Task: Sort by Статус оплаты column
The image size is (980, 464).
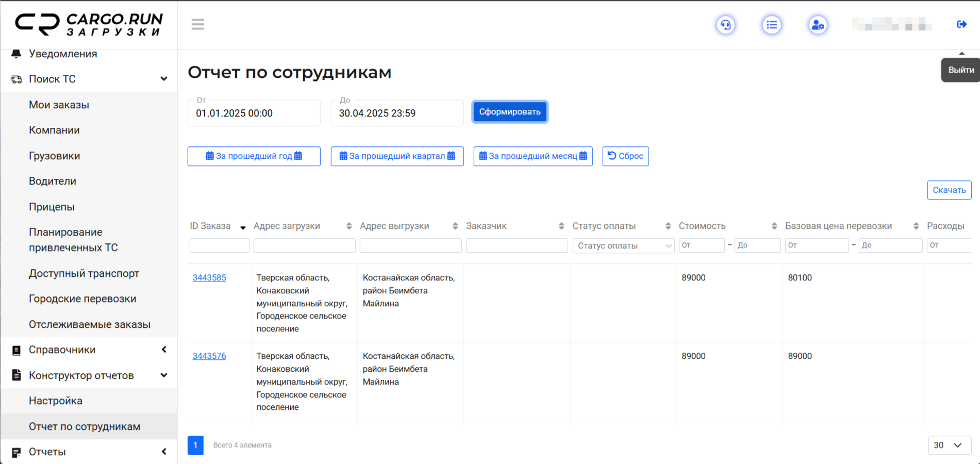Action: click(668, 226)
